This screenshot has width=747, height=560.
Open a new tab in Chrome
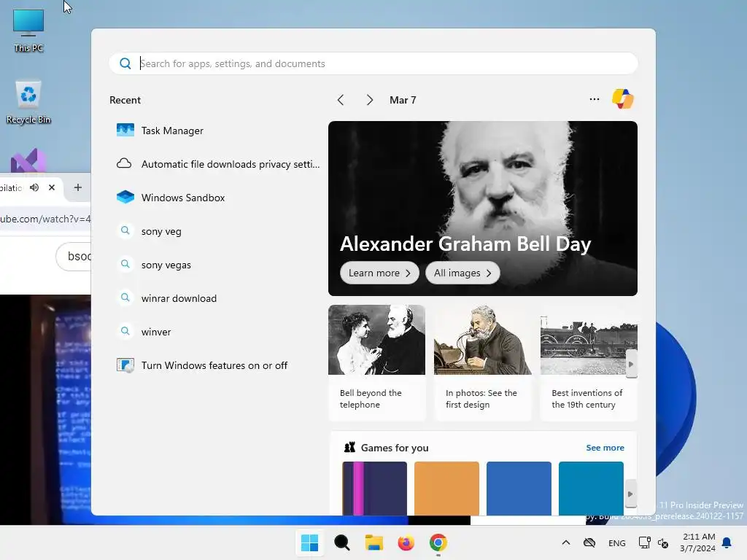[x=77, y=187]
